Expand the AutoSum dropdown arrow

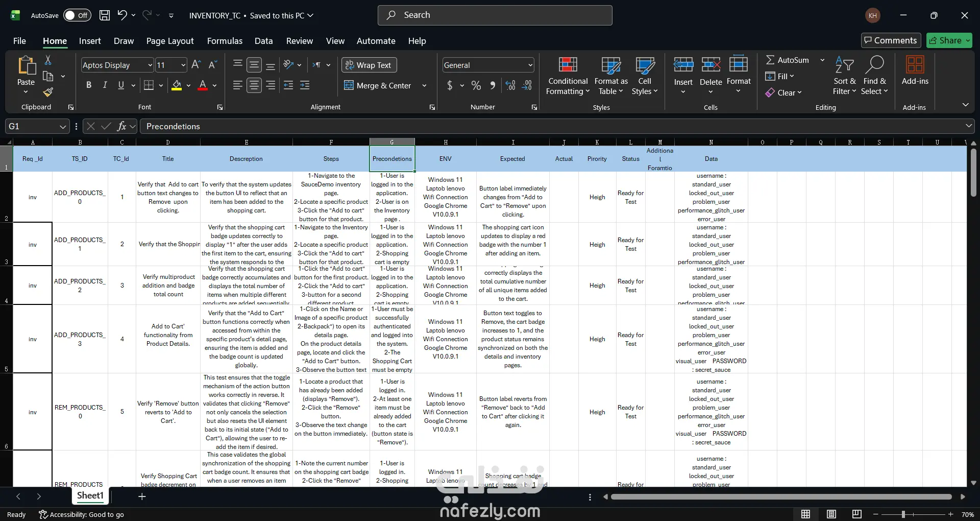click(x=822, y=60)
